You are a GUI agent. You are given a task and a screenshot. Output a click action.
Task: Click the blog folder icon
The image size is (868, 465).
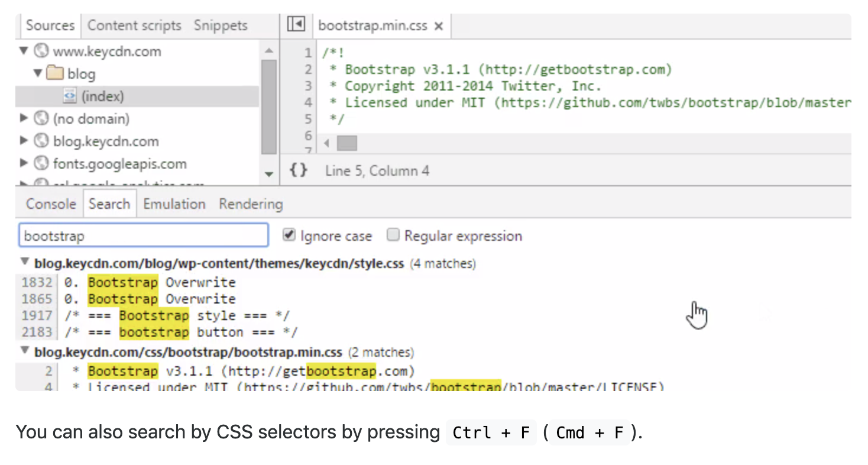click(55, 74)
